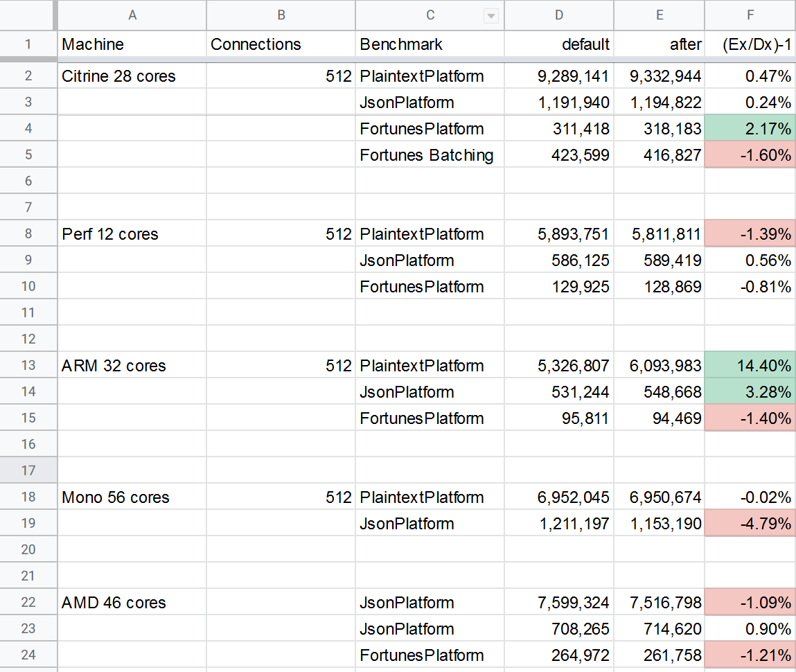Image resolution: width=796 pixels, height=672 pixels.
Task: Click FortunesPlatform cell in row 15
Action: [430, 418]
